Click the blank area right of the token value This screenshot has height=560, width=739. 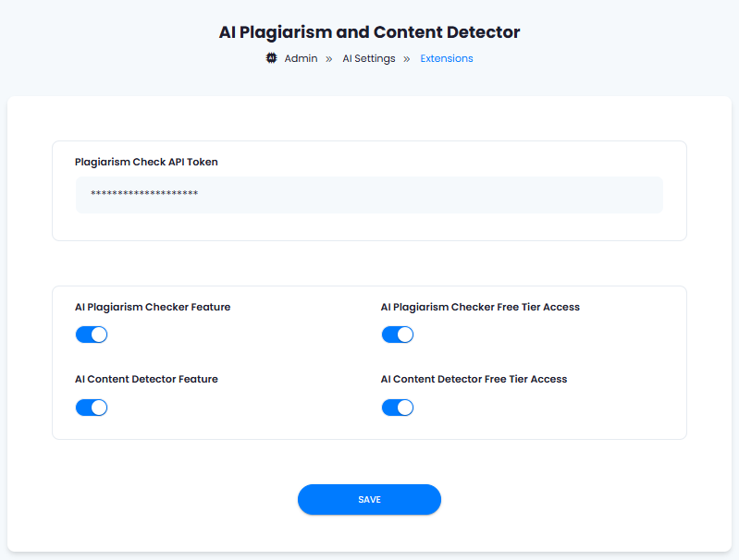point(429,194)
